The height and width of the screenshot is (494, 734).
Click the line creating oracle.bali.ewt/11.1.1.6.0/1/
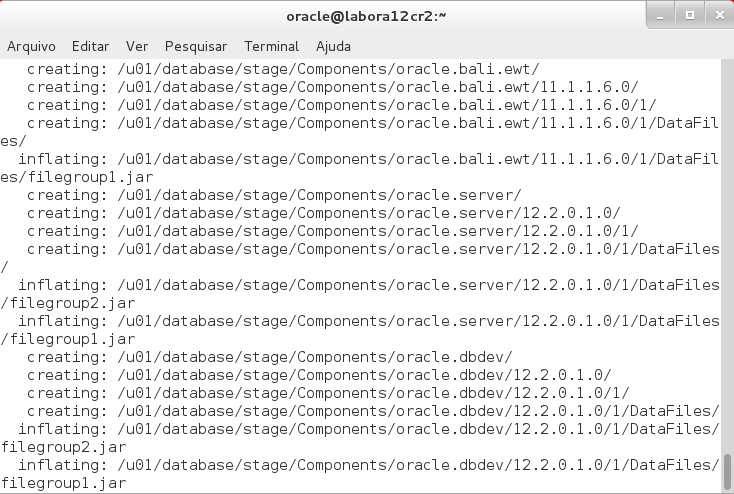click(341, 105)
